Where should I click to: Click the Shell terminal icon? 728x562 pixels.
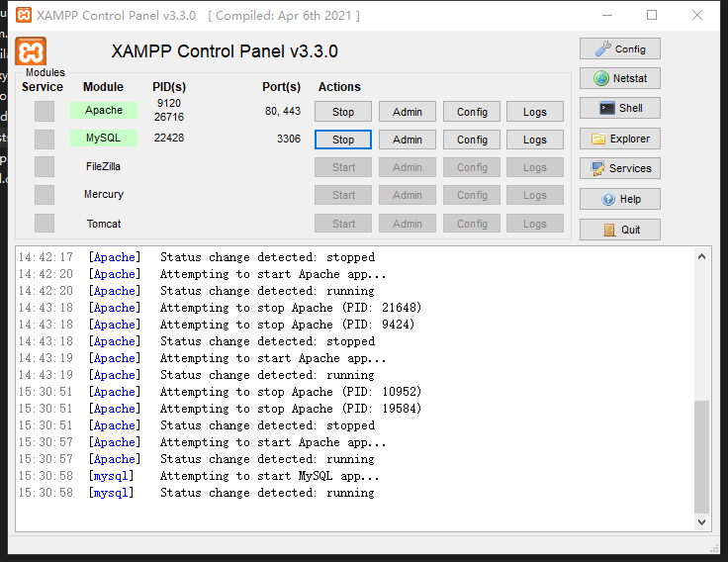(606, 108)
